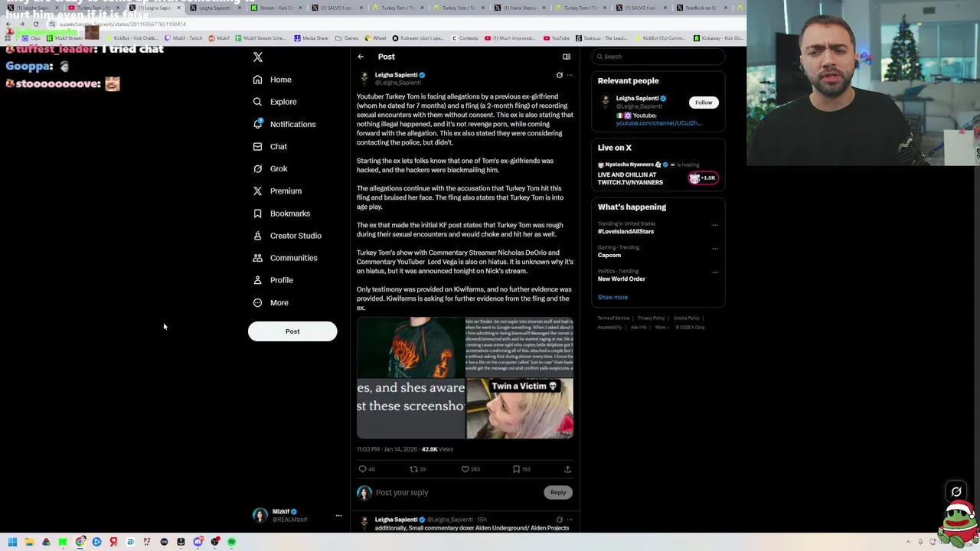Viewport: 980px width, 551px height.
Task: Click the 42.8K Views link
Action: pos(437,449)
